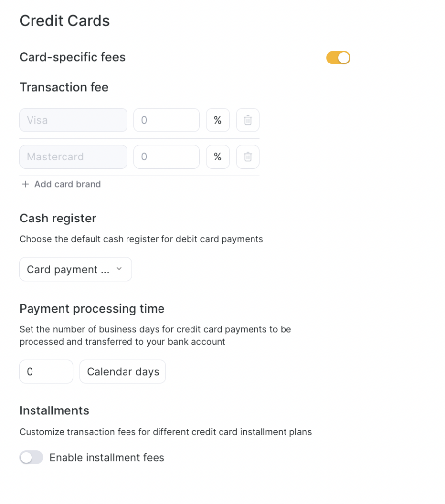This screenshot has width=445, height=504.
Task: Select the Visa card brand field
Action: 73,120
